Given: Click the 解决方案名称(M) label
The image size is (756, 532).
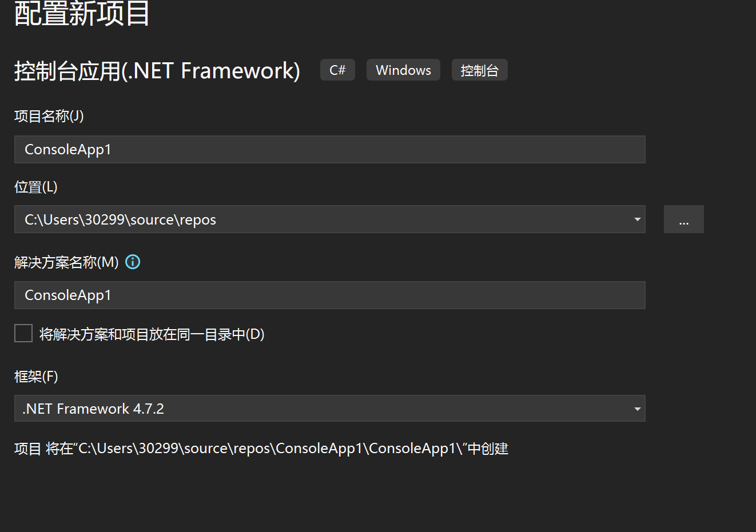Looking at the screenshot, I should point(66,262).
